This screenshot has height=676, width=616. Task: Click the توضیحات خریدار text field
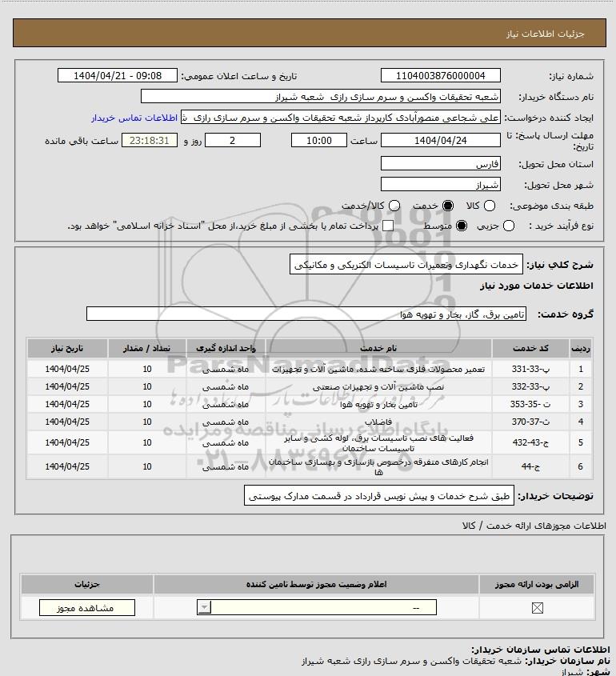pyautogui.click(x=379, y=496)
